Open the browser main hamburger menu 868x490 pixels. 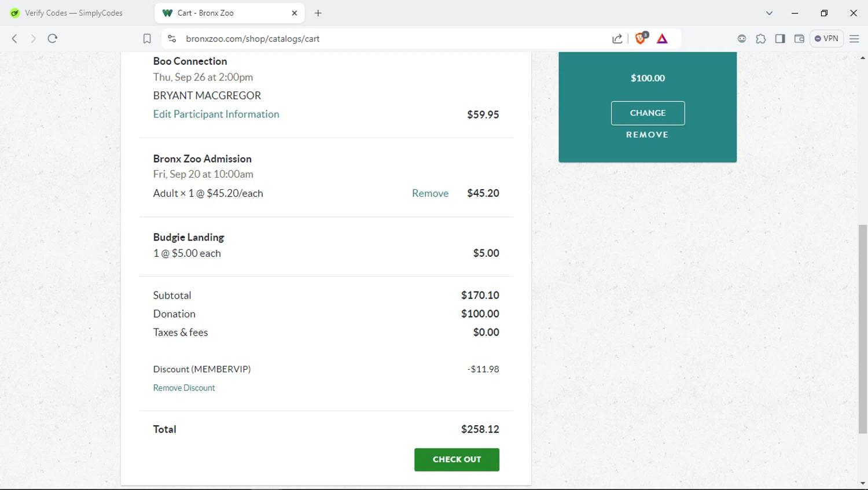[x=854, y=39]
